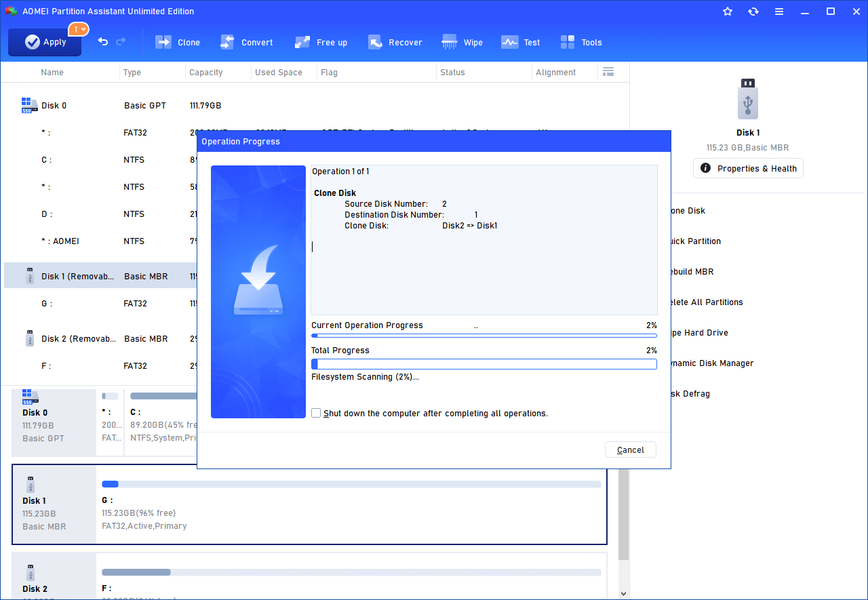Choose Disk Defrag from the sidebar
Screen dimensions: 868x600
click(x=693, y=393)
